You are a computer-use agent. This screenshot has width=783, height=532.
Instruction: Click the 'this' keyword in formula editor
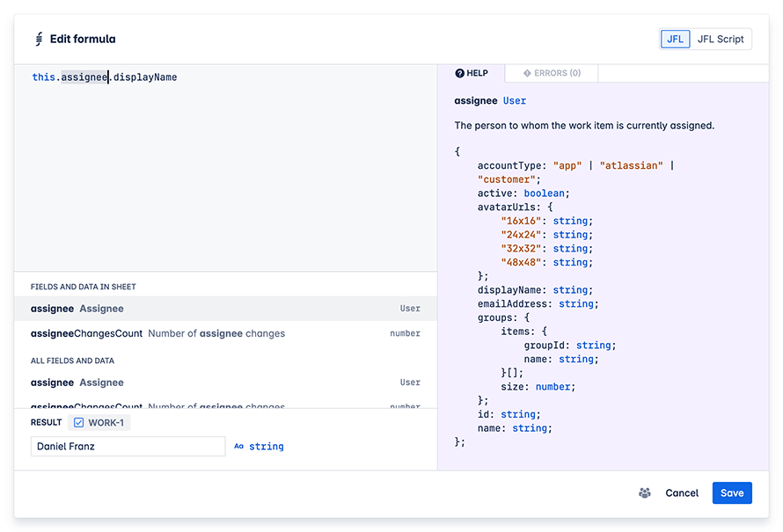coord(43,77)
